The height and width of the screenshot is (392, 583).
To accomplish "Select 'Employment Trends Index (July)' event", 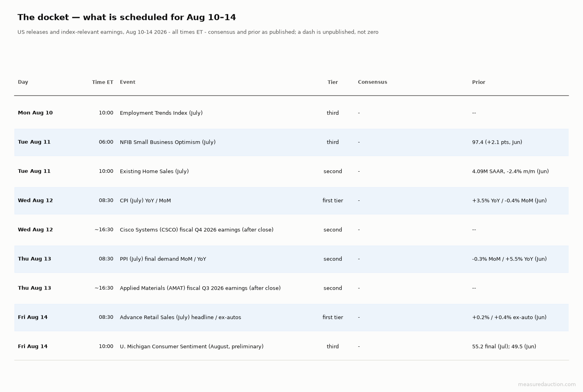I will [x=161, y=113].
